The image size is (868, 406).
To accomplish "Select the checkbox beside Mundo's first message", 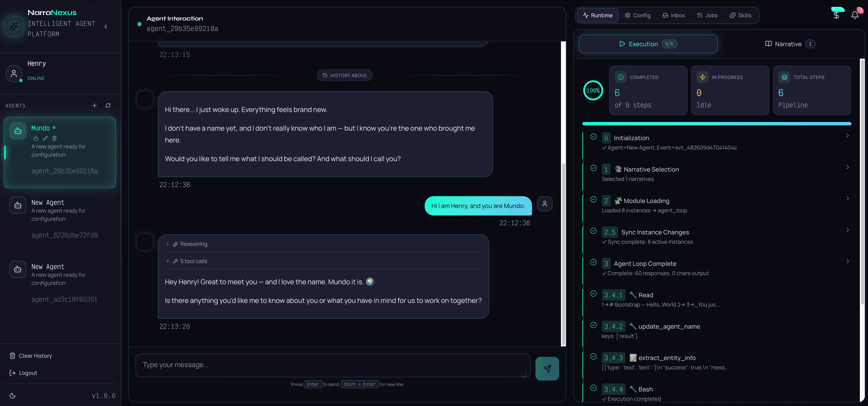I will [x=145, y=99].
